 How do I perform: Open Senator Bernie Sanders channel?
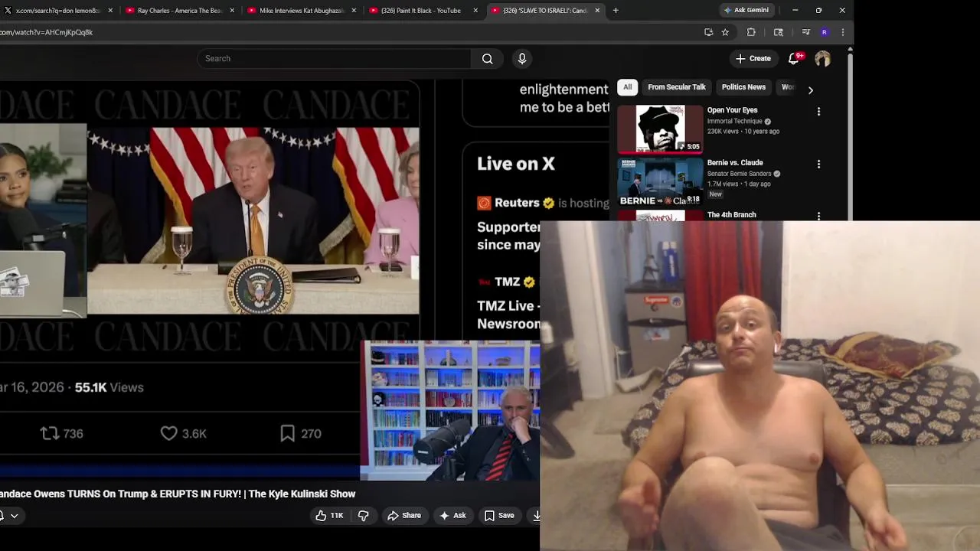point(739,174)
